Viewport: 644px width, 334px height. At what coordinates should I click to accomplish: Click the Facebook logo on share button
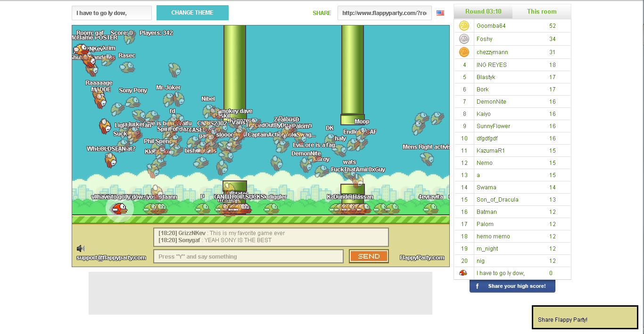coord(477,286)
